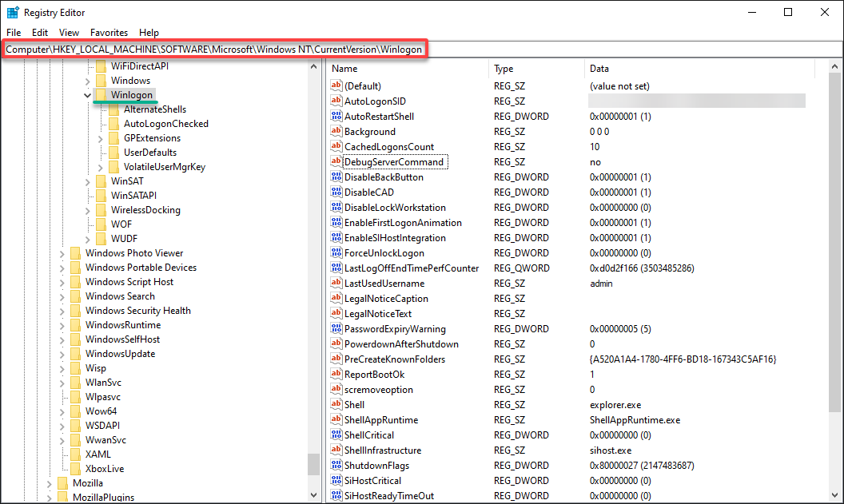Expand the VolatileUserMgrKey subkey

(101, 167)
